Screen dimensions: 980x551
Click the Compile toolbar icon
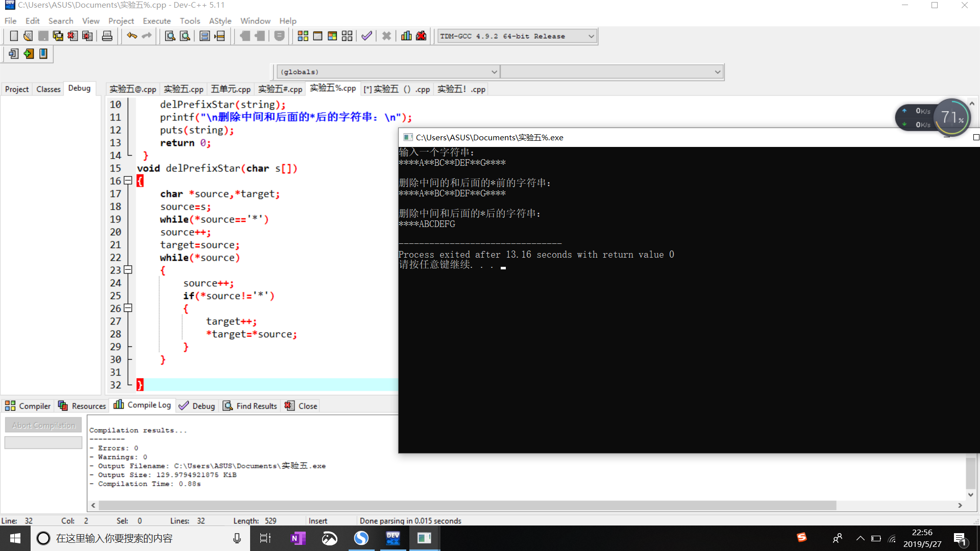[303, 36]
